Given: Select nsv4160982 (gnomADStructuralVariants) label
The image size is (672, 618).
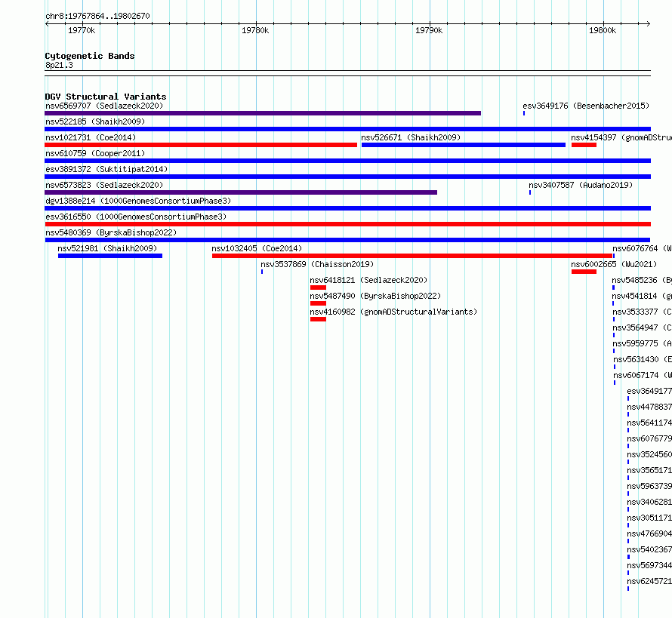Looking at the screenshot, I should (x=393, y=312).
